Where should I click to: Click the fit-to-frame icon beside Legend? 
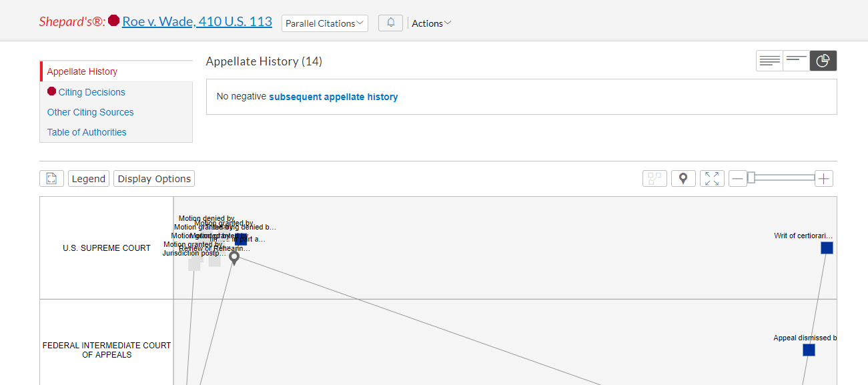[51, 179]
